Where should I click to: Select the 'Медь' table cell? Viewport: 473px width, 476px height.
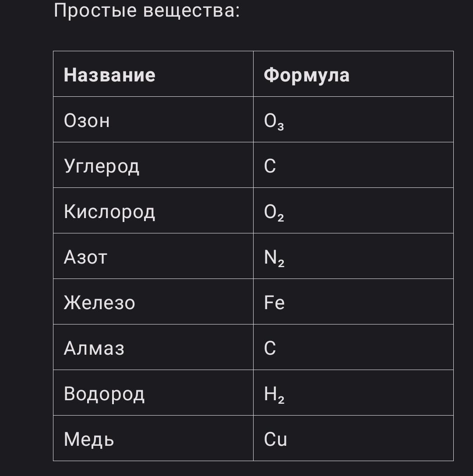pyautogui.click(x=153, y=438)
